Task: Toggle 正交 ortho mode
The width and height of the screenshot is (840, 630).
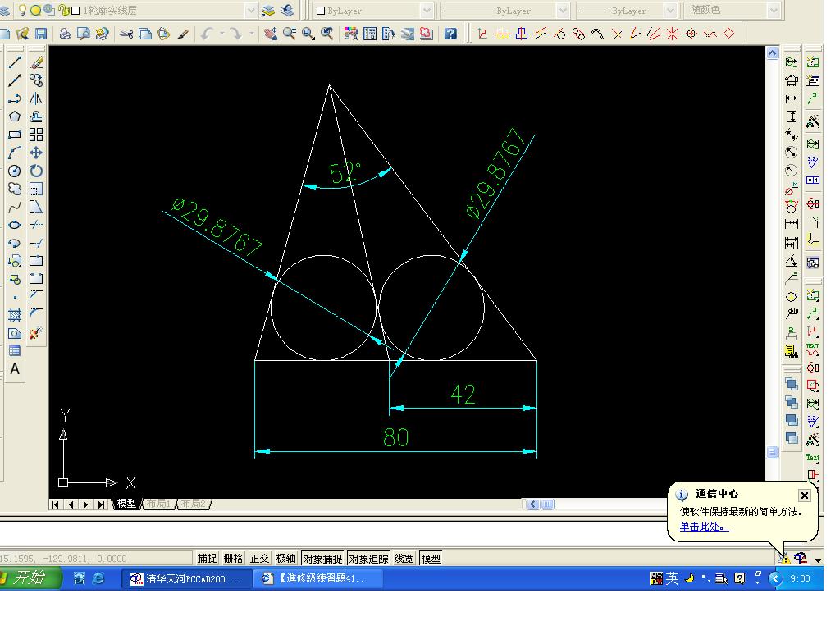Action: click(259, 559)
